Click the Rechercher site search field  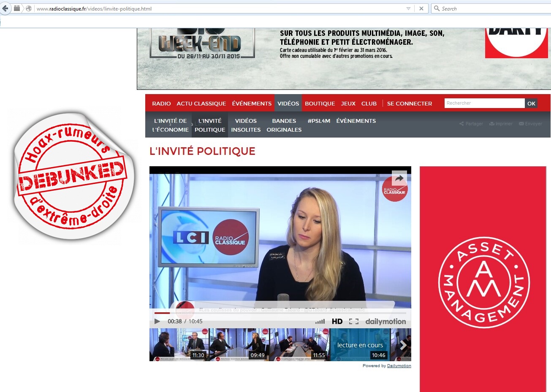485,103
